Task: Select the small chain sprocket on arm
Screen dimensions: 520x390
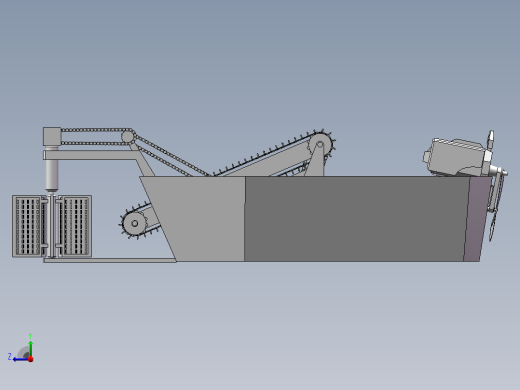Action: (x=127, y=136)
